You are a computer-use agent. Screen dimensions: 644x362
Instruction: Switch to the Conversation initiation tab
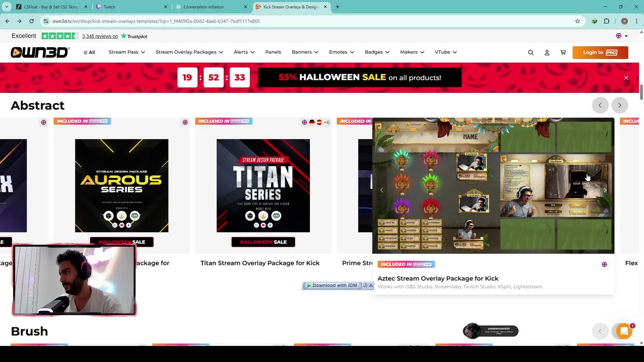(x=211, y=7)
